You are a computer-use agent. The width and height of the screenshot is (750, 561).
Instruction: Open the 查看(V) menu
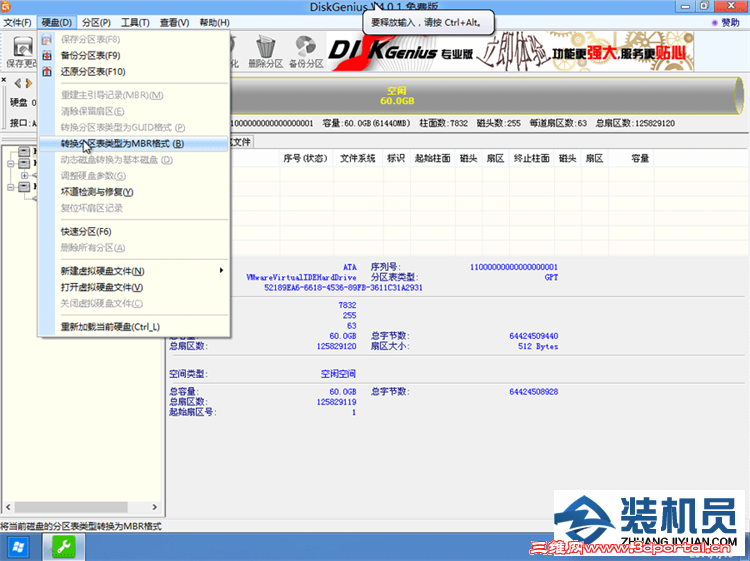click(x=174, y=22)
